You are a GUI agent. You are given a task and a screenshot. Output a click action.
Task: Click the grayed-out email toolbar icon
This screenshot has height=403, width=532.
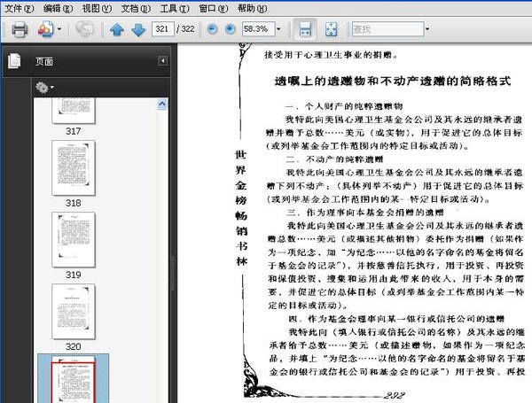click(x=85, y=29)
